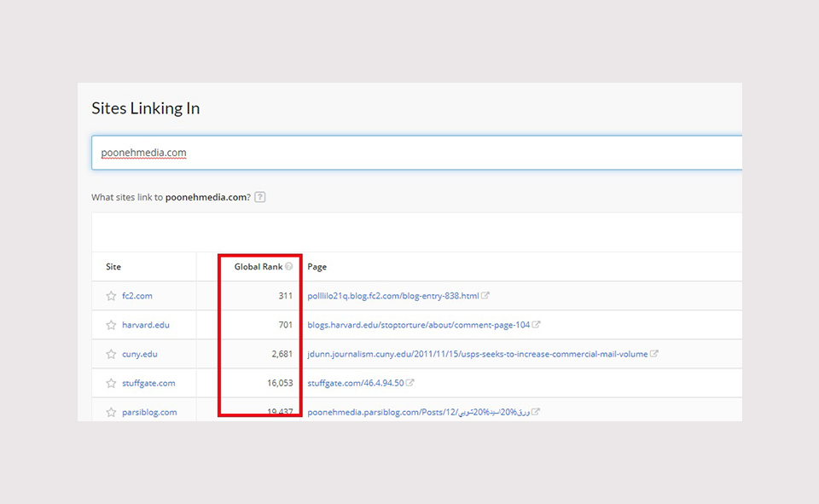Select the rank value 16,053
Image resolution: width=819 pixels, height=504 pixels.
click(x=280, y=384)
